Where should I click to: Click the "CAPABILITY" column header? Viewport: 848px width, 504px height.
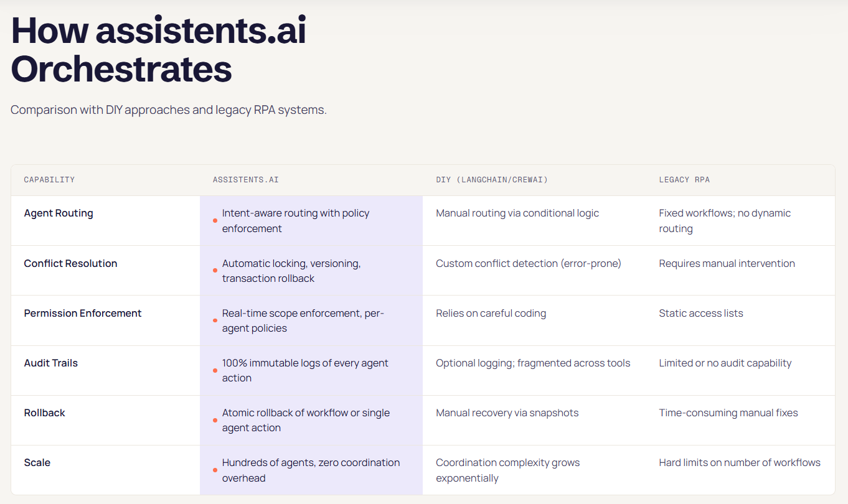coord(49,180)
